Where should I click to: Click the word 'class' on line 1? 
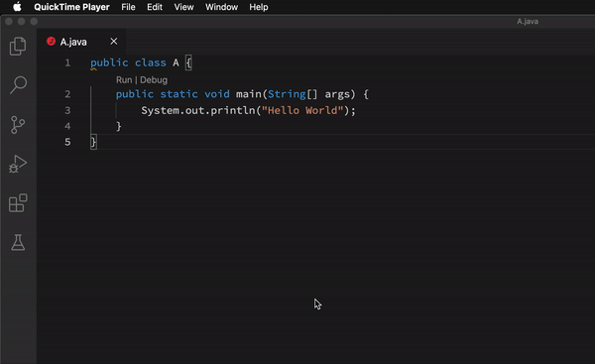click(151, 62)
